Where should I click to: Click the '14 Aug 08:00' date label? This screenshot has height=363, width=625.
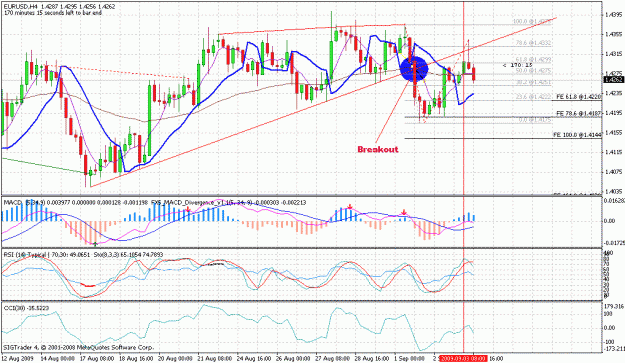[x=57, y=359]
